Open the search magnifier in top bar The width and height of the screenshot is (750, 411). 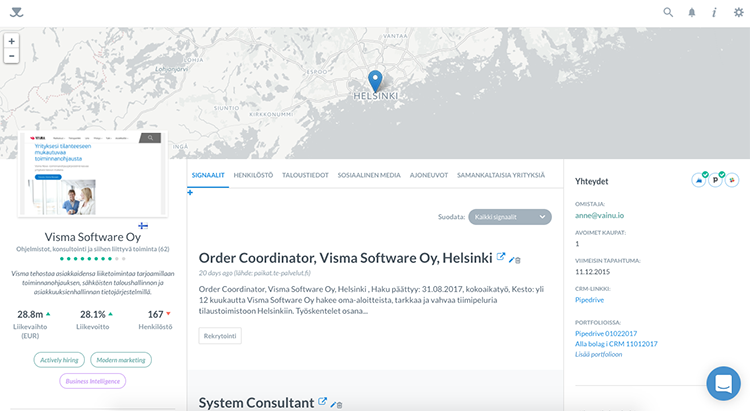(668, 13)
